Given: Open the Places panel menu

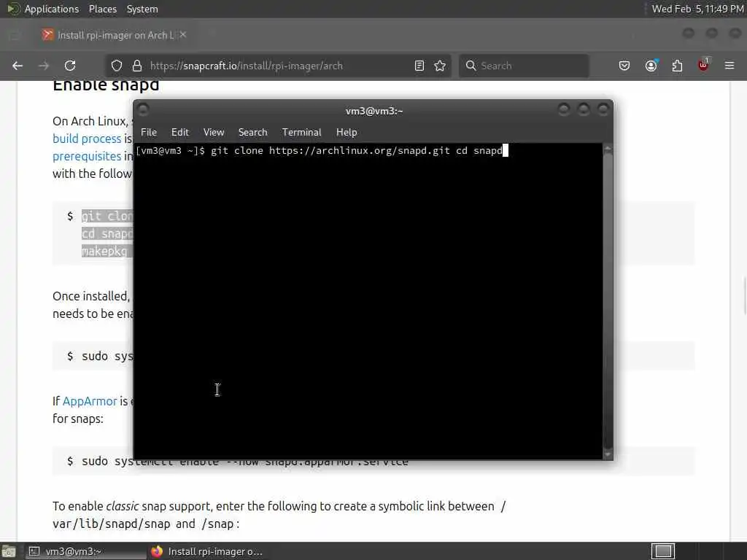Looking at the screenshot, I should coord(102,9).
